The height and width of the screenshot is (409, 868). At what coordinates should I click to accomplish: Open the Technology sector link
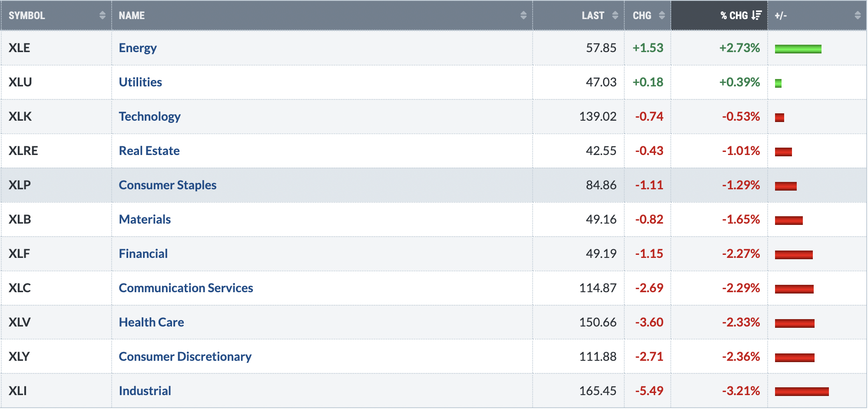[149, 116]
